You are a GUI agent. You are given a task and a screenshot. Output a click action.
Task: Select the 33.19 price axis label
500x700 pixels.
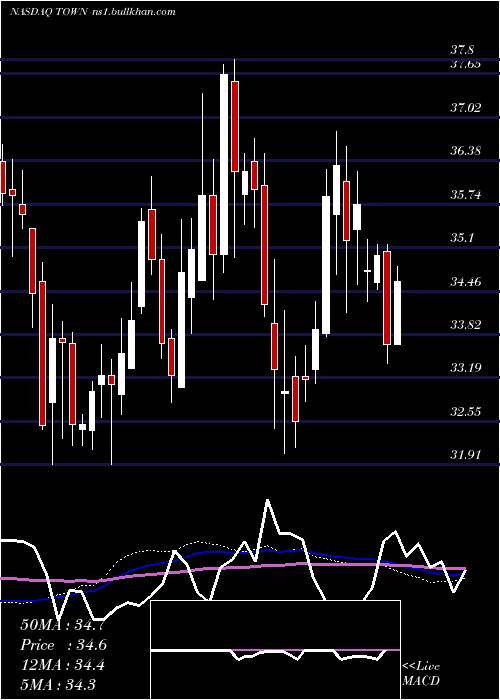pyautogui.click(x=466, y=368)
